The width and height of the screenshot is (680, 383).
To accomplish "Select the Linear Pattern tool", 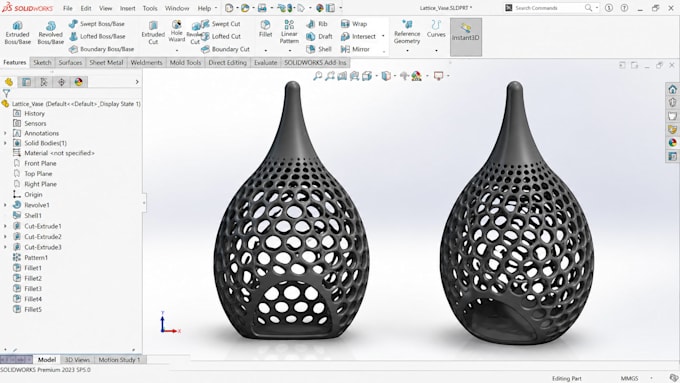I will 289,32.
